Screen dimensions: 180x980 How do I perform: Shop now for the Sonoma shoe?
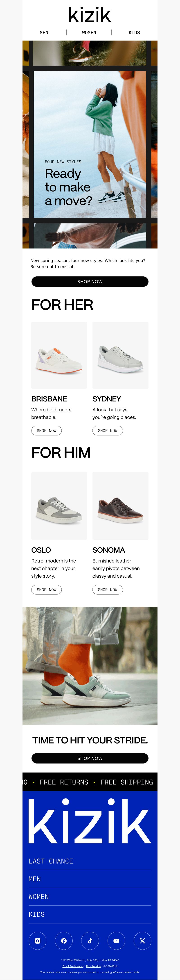tap(108, 590)
